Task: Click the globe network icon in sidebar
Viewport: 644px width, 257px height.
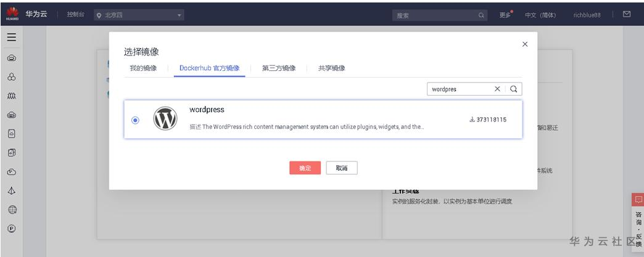Action: 12,210
